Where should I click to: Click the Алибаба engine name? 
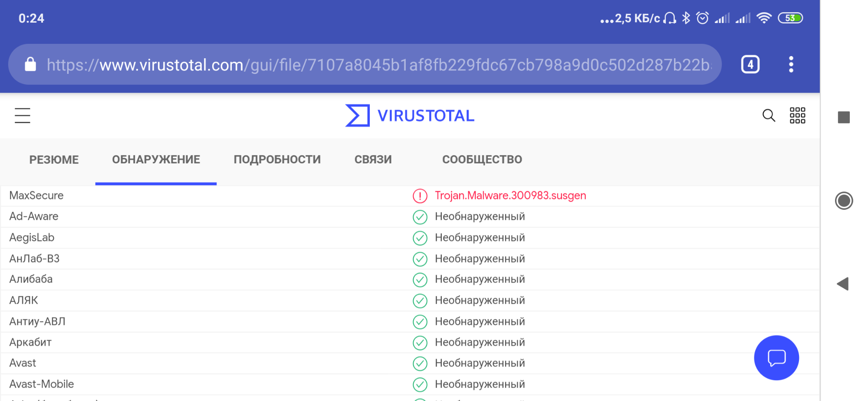(x=31, y=279)
